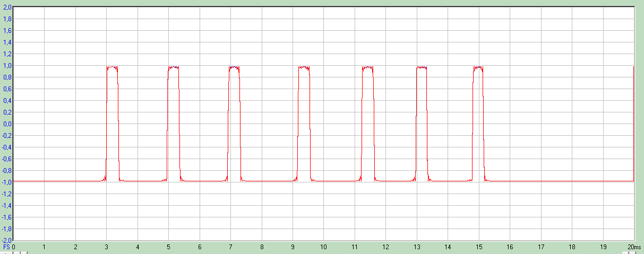Click the fifth pulse top past 11 ms
Viewport: 644px width, 254px height.
point(367,67)
